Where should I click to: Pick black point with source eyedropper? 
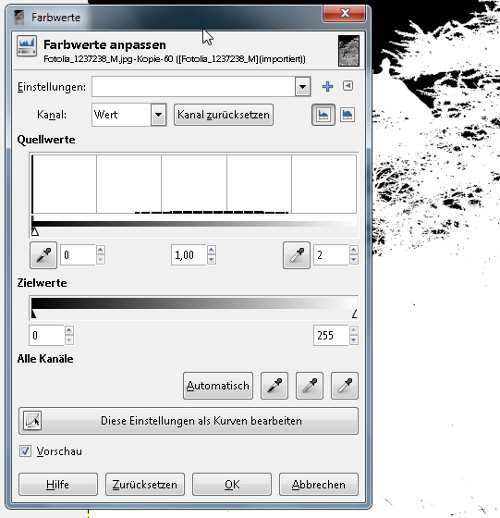[43, 255]
